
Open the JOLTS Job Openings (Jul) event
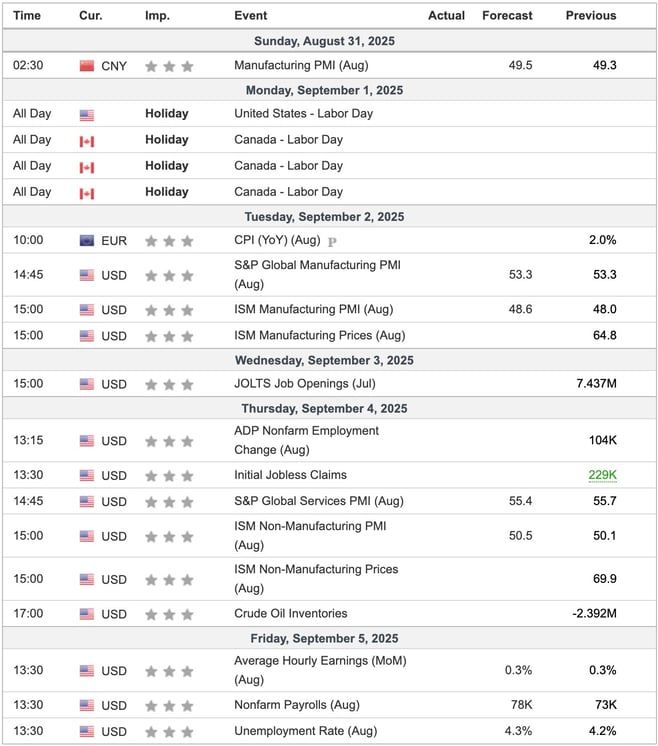(x=305, y=383)
